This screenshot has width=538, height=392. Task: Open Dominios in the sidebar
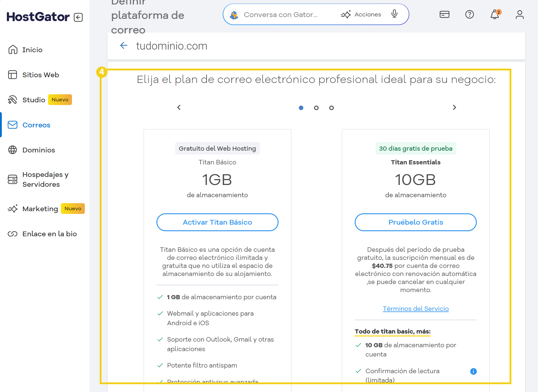[39, 150]
